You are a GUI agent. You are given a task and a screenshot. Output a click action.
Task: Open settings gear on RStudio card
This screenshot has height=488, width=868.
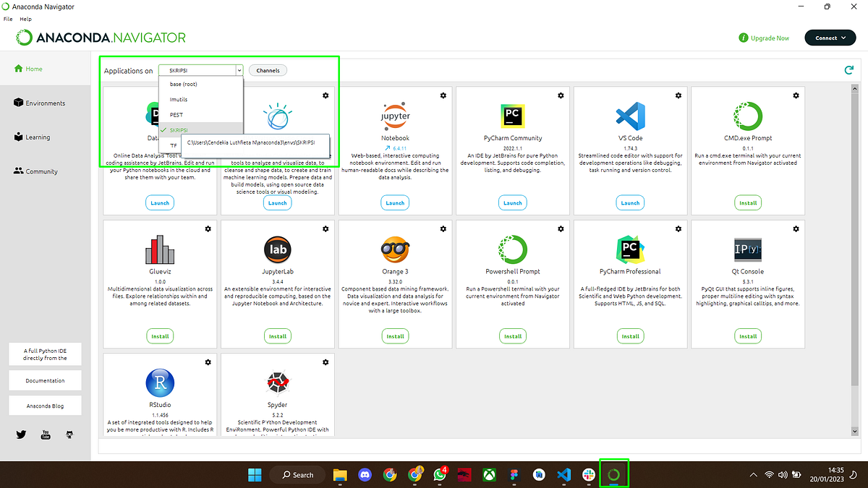208,361
